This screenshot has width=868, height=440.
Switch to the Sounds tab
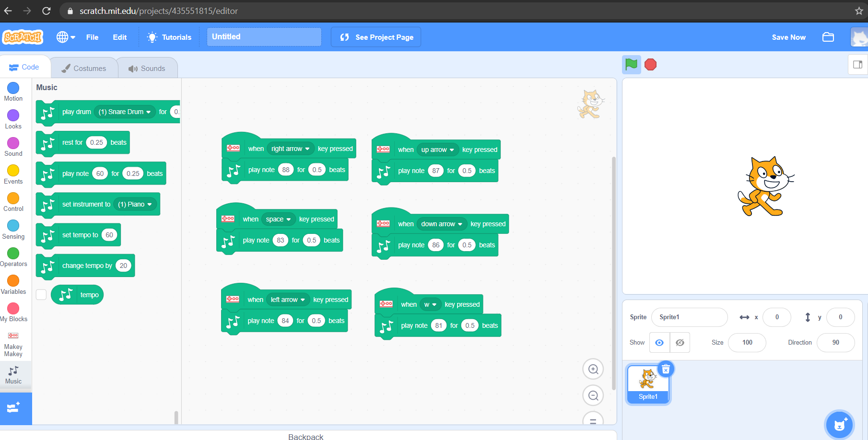tap(147, 68)
